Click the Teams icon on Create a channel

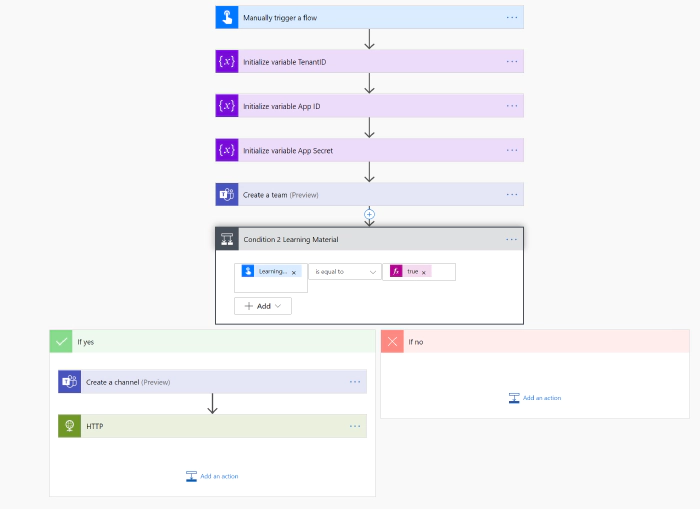pos(70,381)
